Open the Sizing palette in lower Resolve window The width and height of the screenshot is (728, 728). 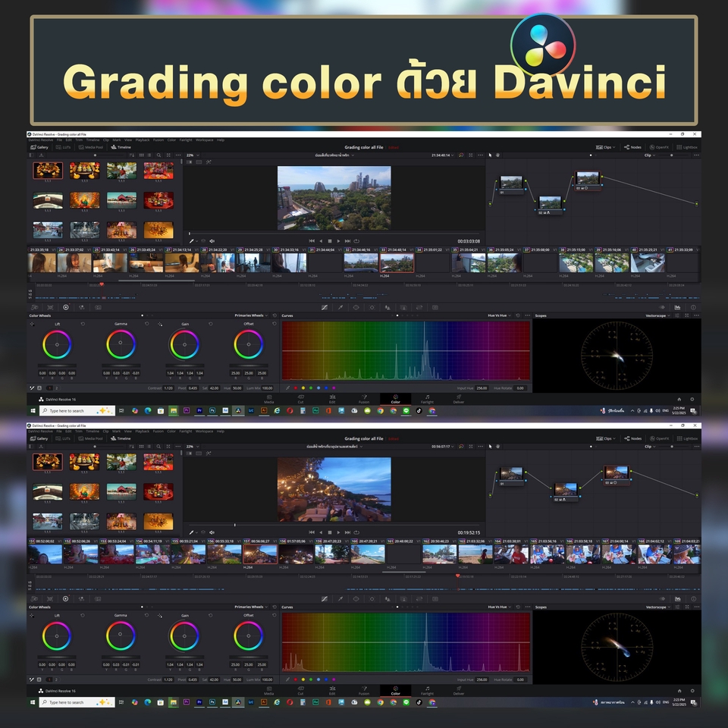pos(419,599)
